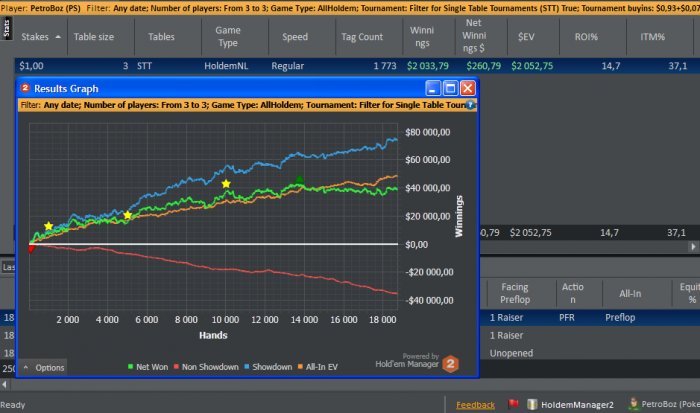
Task: Click the red flag icon in status bar
Action: [x=513, y=404]
